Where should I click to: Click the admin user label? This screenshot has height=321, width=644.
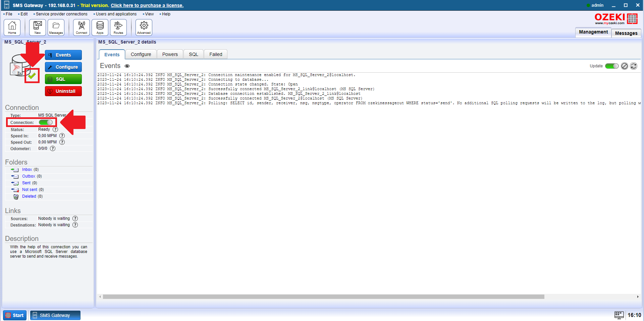click(597, 5)
